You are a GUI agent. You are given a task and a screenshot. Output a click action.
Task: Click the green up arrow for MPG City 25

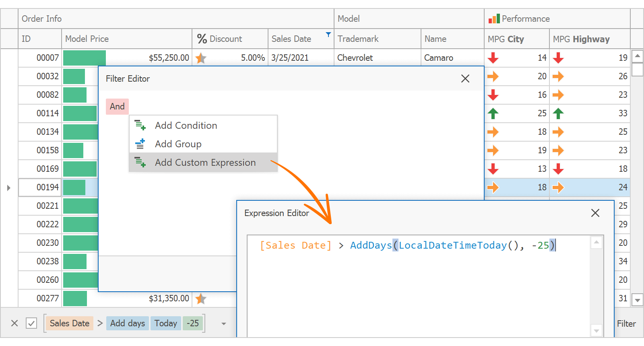[493, 113]
